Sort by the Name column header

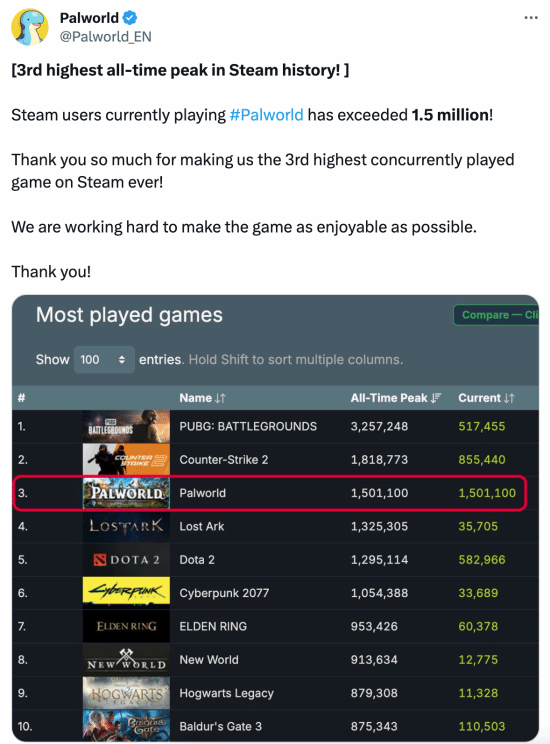click(203, 398)
